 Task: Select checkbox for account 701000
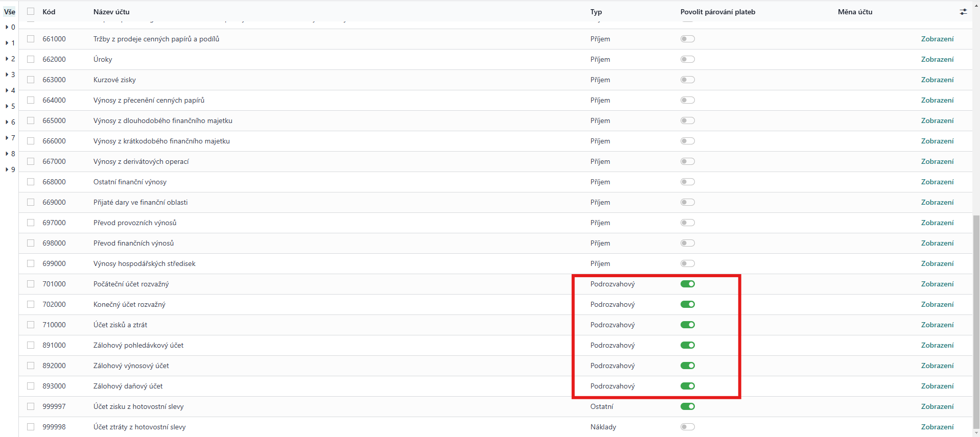[x=31, y=284]
